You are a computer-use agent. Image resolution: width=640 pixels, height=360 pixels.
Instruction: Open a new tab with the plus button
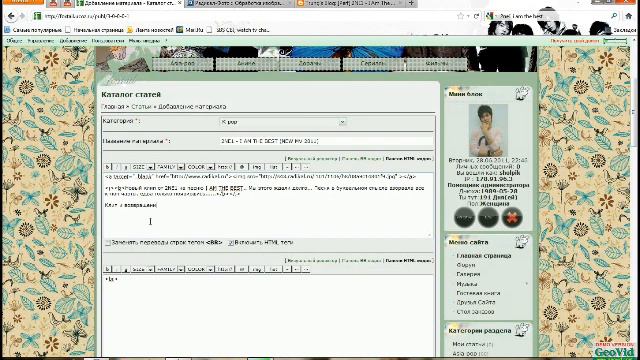tap(411, 3)
